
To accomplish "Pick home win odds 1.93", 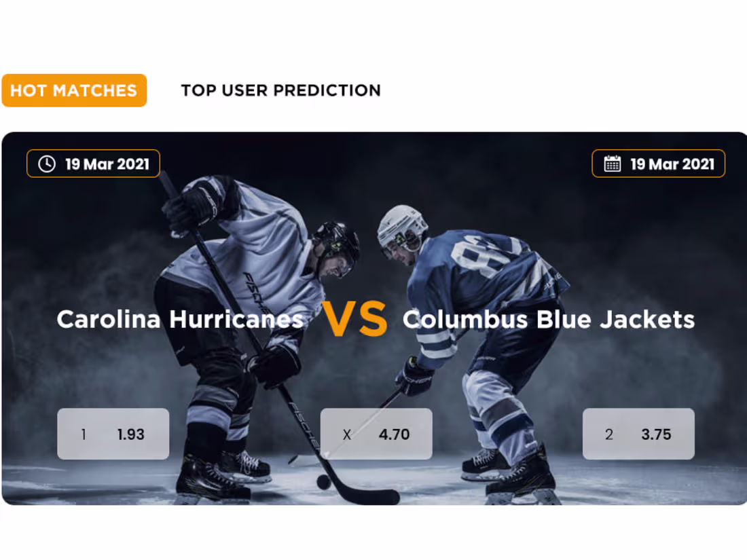I will (x=113, y=434).
